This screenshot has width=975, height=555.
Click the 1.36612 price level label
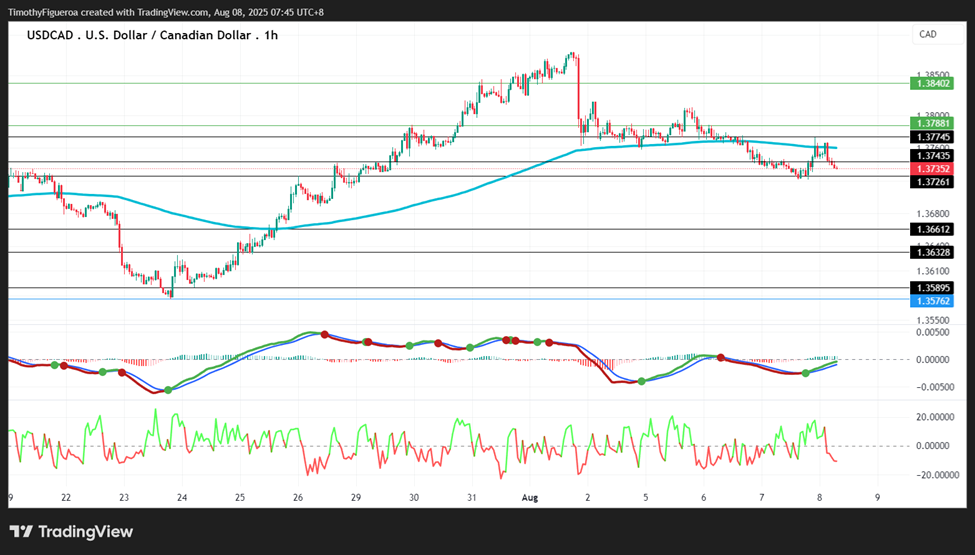pyautogui.click(x=931, y=229)
